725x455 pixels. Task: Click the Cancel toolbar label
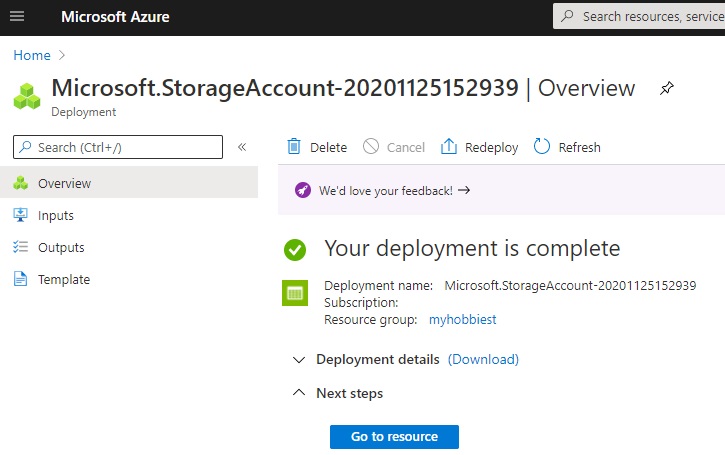tap(406, 148)
